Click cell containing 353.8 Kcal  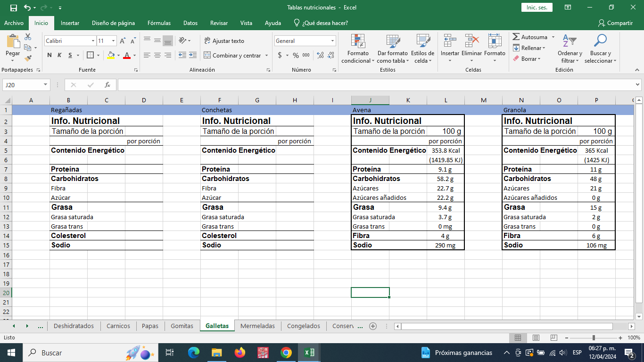446,150
